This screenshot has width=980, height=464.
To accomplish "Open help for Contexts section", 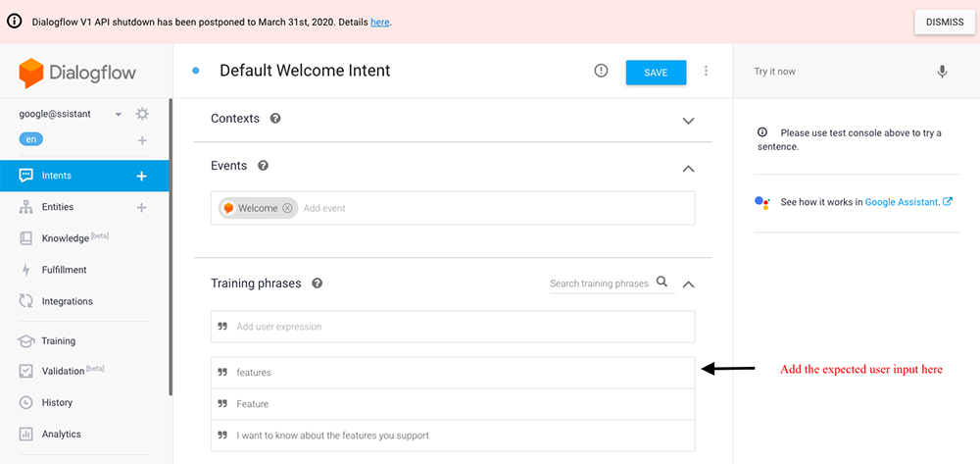I will 275,118.
